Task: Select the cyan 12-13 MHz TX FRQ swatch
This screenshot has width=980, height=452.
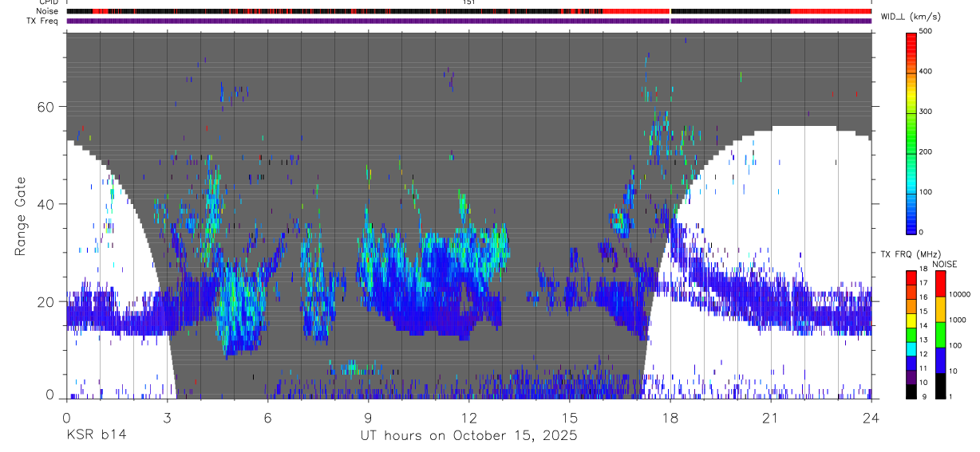Action: coord(911,349)
